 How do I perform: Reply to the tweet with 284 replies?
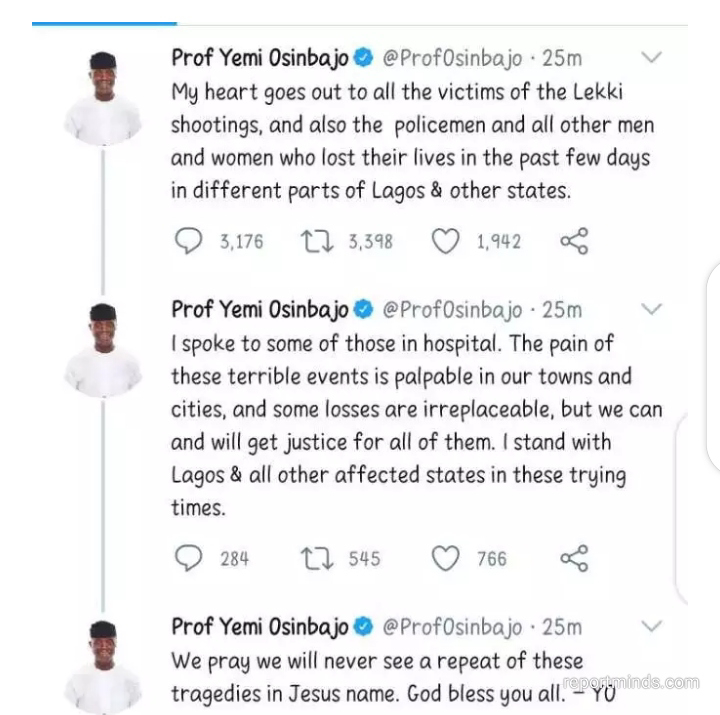click(187, 558)
